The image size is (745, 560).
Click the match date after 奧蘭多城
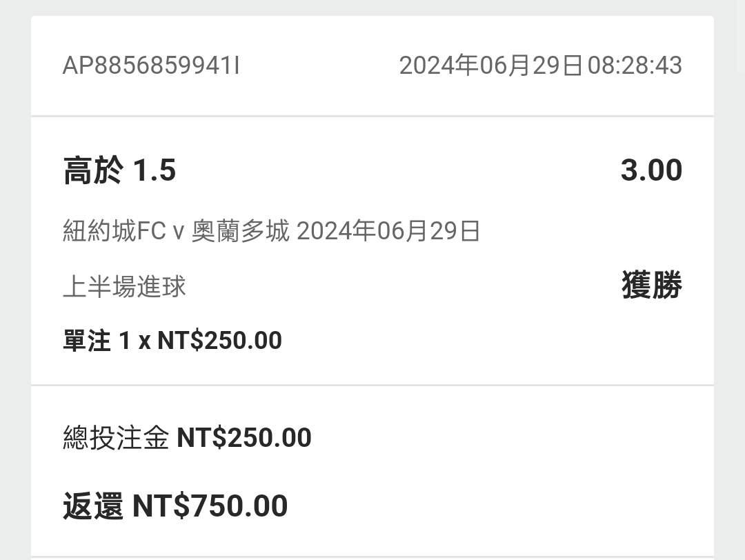388,232
